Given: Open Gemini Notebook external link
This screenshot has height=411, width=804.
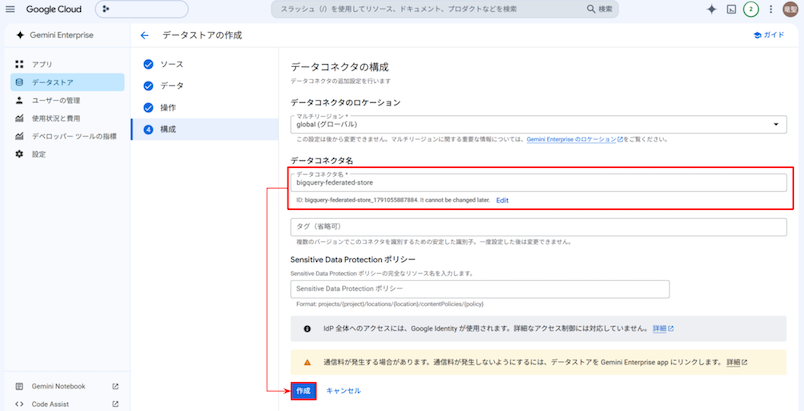Looking at the screenshot, I should pyautogui.click(x=67, y=386).
